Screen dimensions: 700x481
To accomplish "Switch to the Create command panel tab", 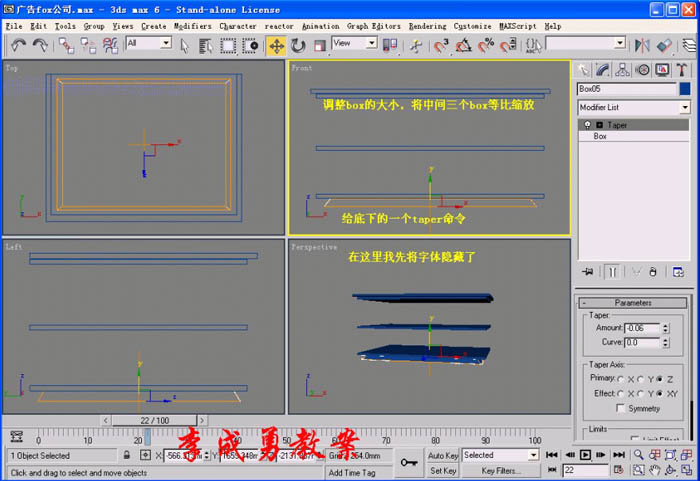I will [583, 70].
